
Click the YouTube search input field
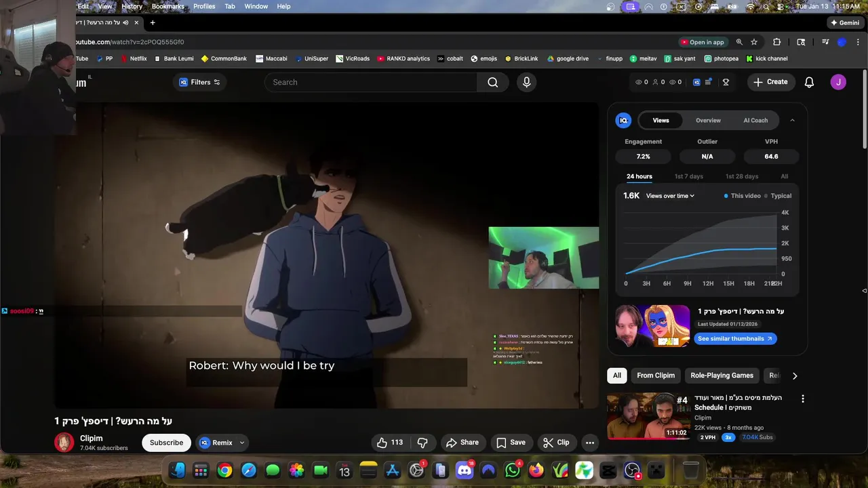point(371,82)
